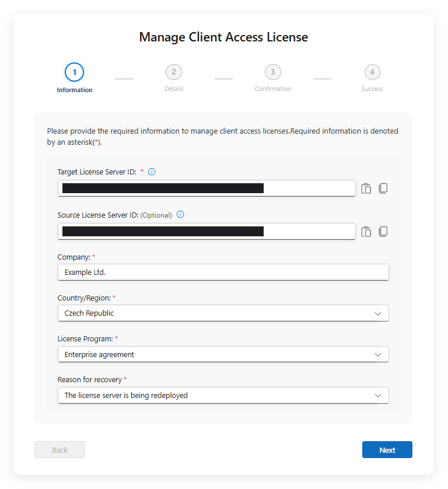448x489 pixels.
Task: Focus the Target License Server ID input
Action: [x=206, y=188]
